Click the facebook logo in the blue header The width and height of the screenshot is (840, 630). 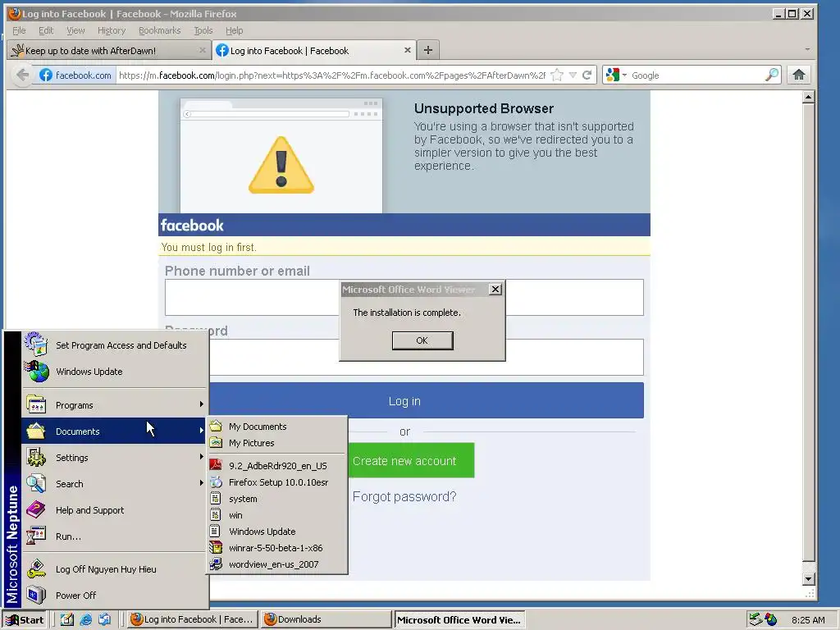(192, 226)
